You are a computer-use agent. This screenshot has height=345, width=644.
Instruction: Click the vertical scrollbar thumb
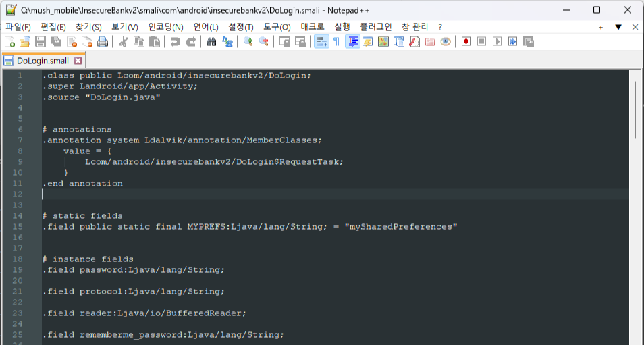[x=637, y=109]
